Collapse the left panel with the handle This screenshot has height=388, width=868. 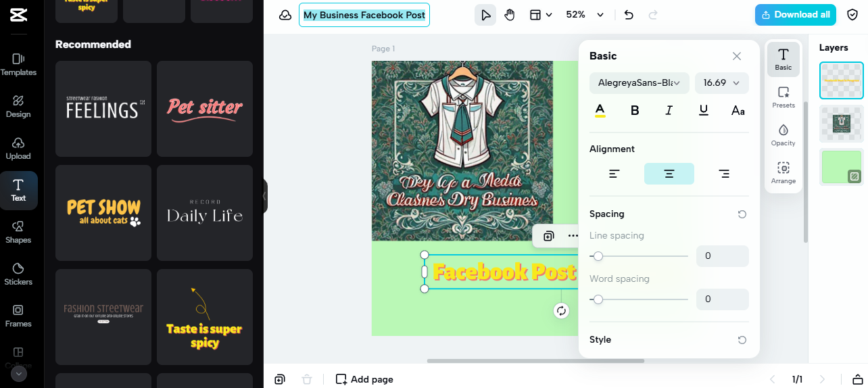point(265,196)
